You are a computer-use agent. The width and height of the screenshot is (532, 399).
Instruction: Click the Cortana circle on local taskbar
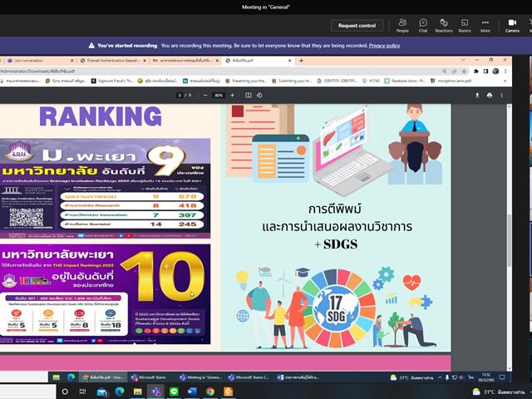(65, 392)
